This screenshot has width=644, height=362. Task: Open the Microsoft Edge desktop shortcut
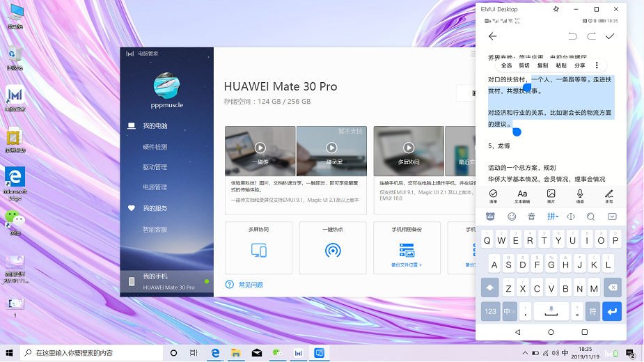coord(15,184)
